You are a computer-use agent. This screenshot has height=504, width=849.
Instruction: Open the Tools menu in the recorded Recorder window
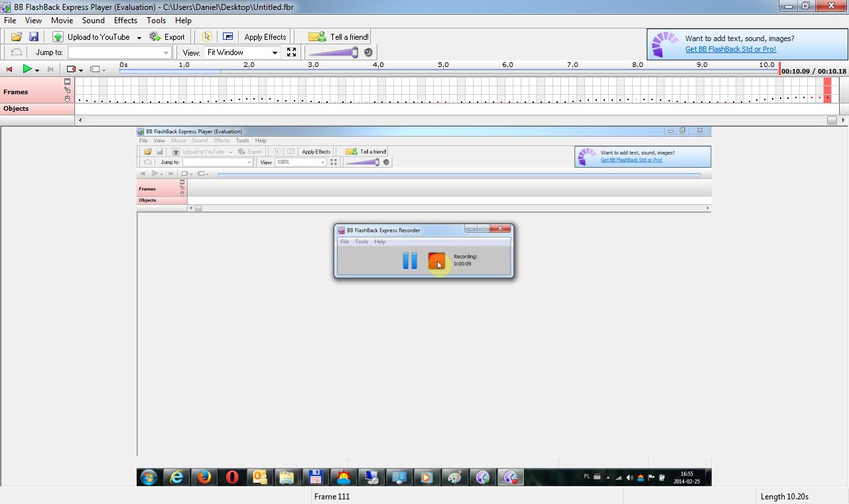(x=361, y=241)
